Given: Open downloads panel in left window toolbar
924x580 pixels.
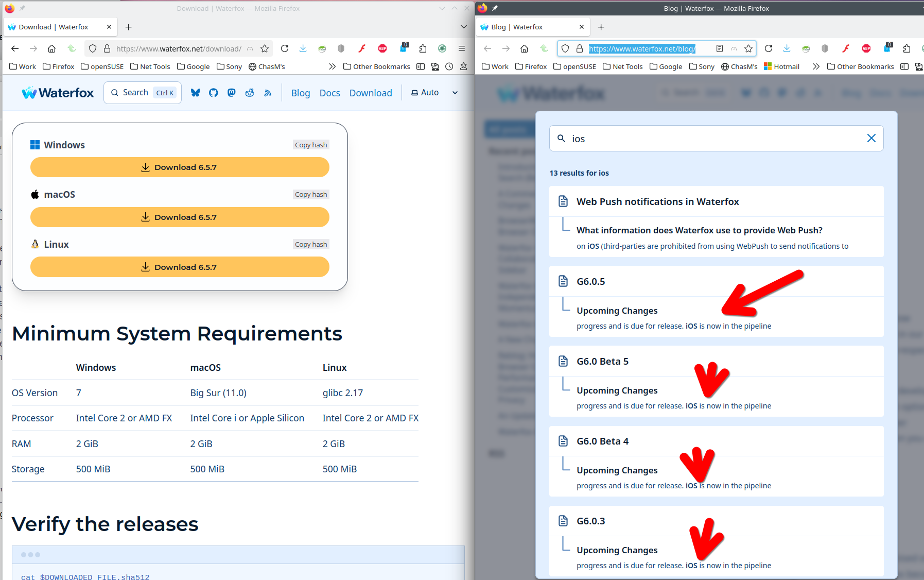Looking at the screenshot, I should coord(303,48).
